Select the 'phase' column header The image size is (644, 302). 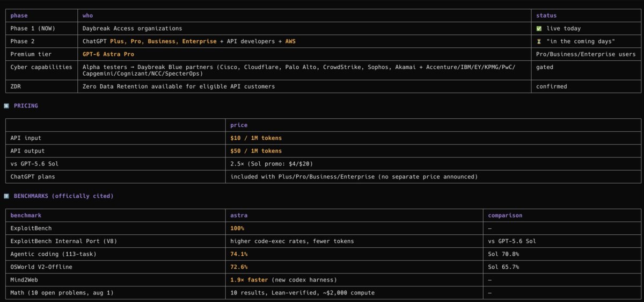[x=19, y=16]
